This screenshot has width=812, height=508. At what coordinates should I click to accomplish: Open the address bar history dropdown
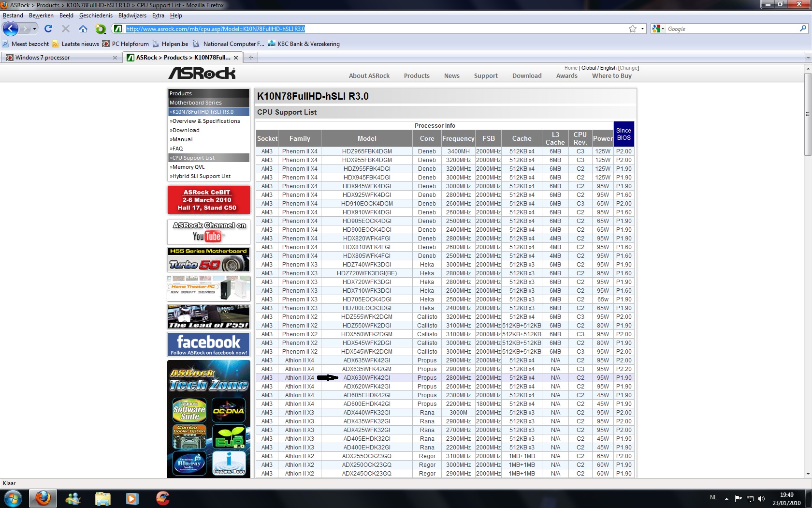tap(642, 29)
